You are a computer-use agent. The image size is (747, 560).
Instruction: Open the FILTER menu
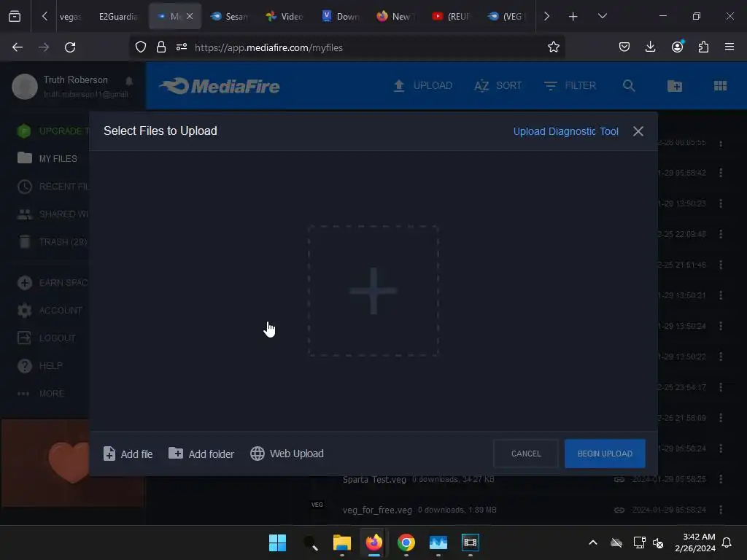pos(570,86)
